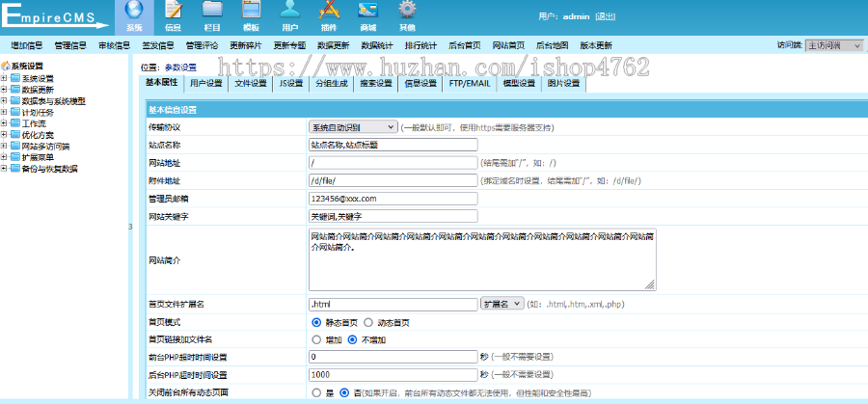Click the 站点名称 input field
The height and width of the screenshot is (404, 868).
(393, 145)
